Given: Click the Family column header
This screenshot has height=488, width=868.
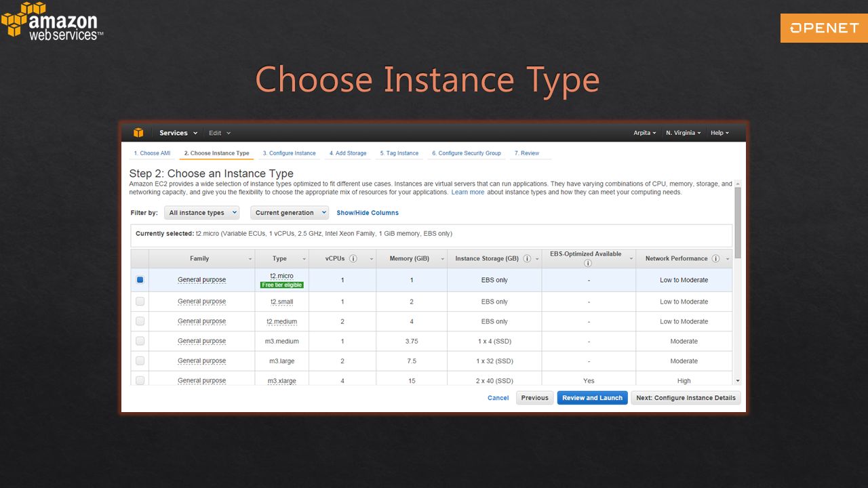Looking at the screenshot, I should tap(201, 258).
